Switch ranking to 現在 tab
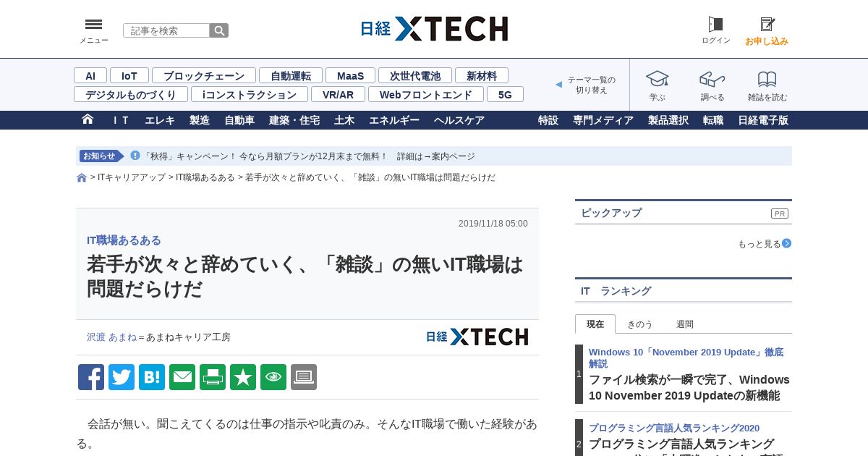 pos(595,324)
